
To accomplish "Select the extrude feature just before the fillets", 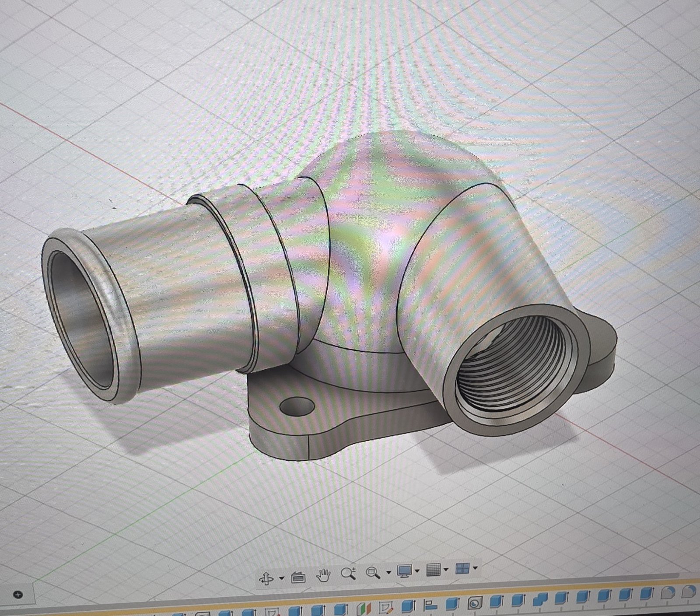I will pos(646,595).
